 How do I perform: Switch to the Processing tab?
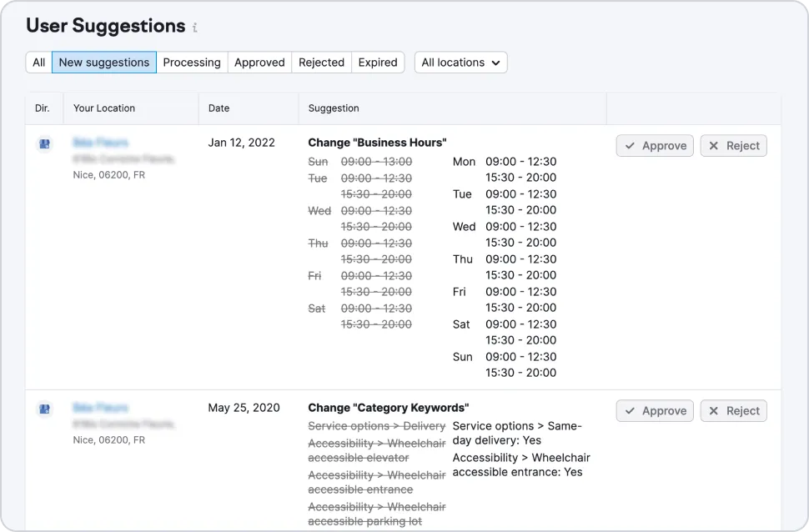click(192, 63)
